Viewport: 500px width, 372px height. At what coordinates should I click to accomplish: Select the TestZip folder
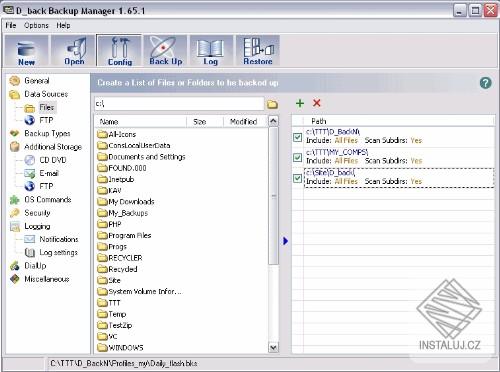(x=115, y=325)
